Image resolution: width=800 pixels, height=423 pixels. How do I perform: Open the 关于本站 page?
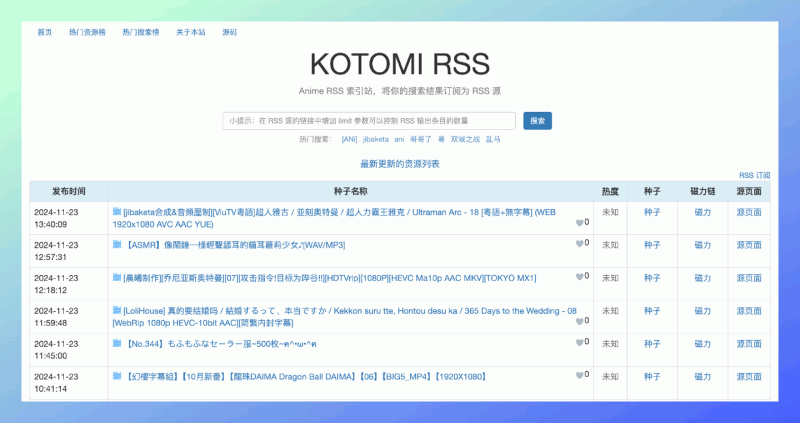tap(191, 32)
